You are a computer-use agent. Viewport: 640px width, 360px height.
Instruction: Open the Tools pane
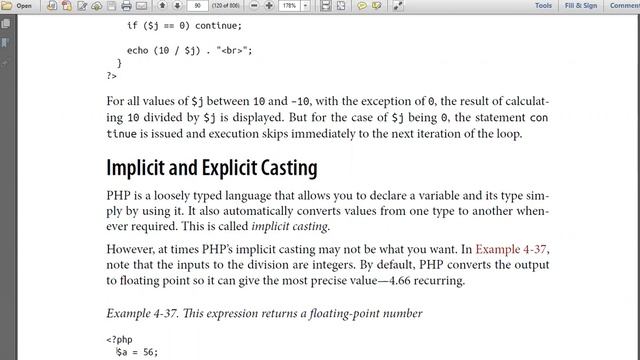click(543, 6)
